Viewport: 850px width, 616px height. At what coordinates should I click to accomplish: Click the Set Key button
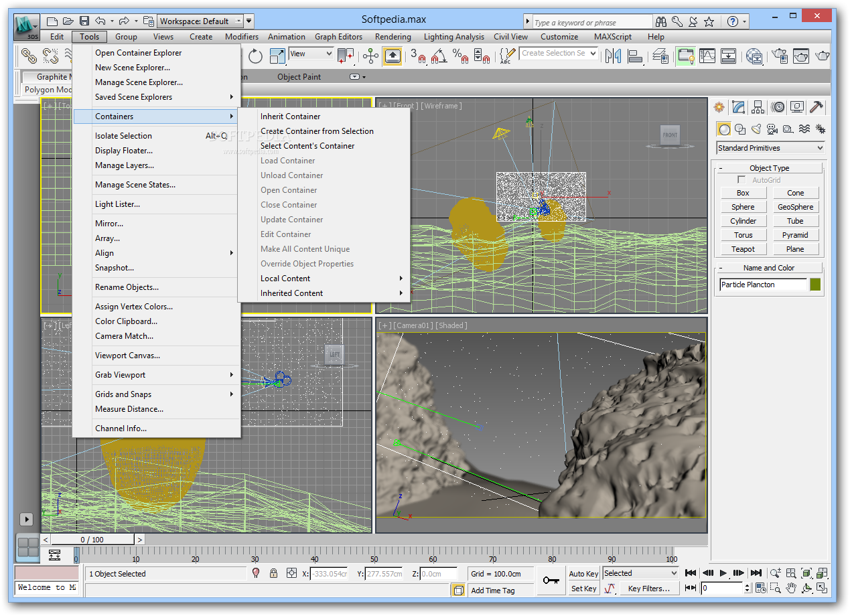583,589
